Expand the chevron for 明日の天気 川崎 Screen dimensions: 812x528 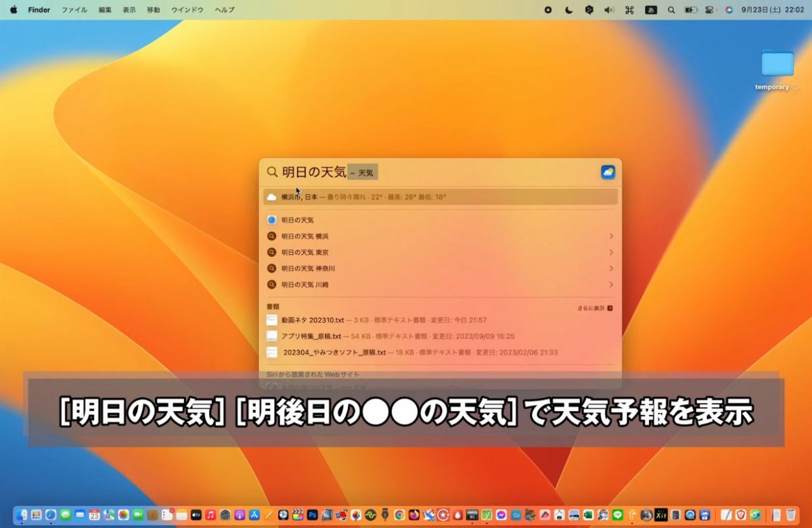[x=611, y=285]
